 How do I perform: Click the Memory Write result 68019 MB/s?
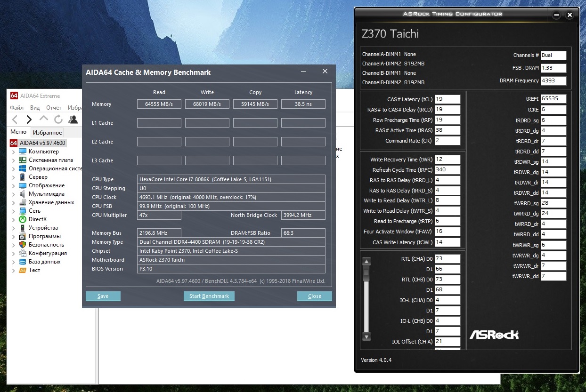(x=207, y=104)
